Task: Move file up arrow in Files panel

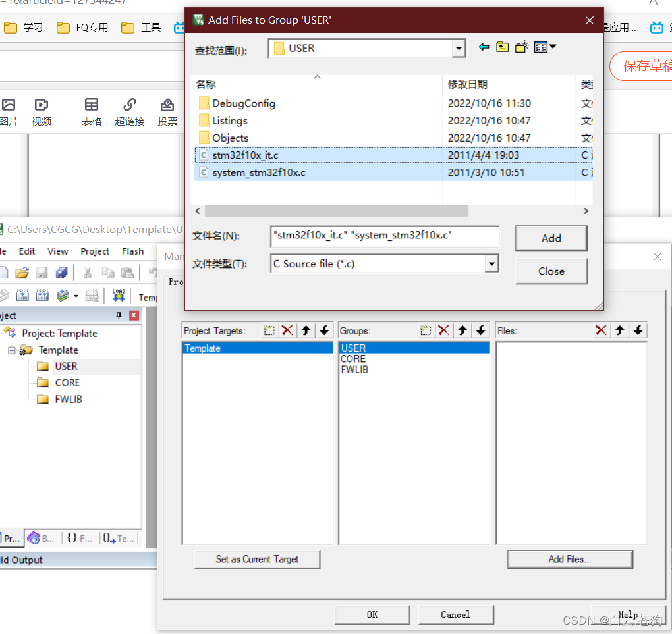Action: pyautogui.click(x=620, y=330)
